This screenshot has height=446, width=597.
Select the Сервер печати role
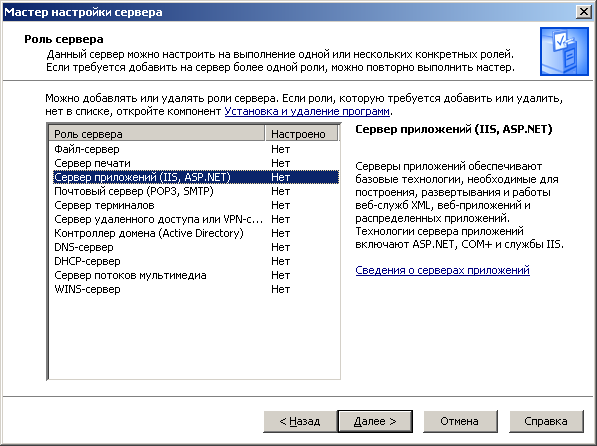click(x=194, y=163)
